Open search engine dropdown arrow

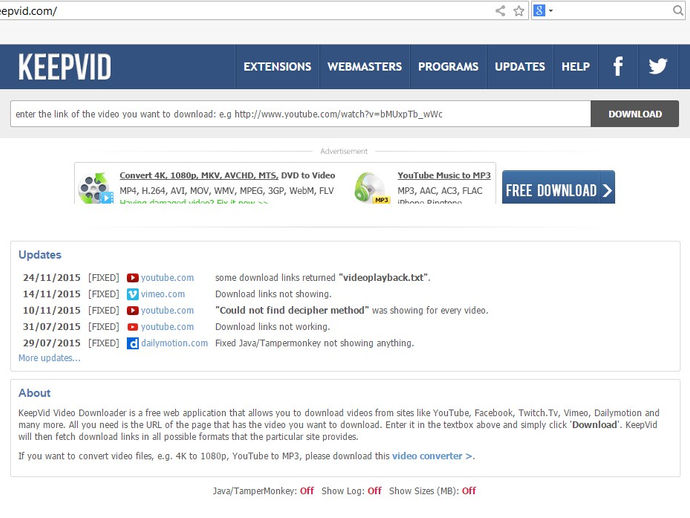pos(551,11)
